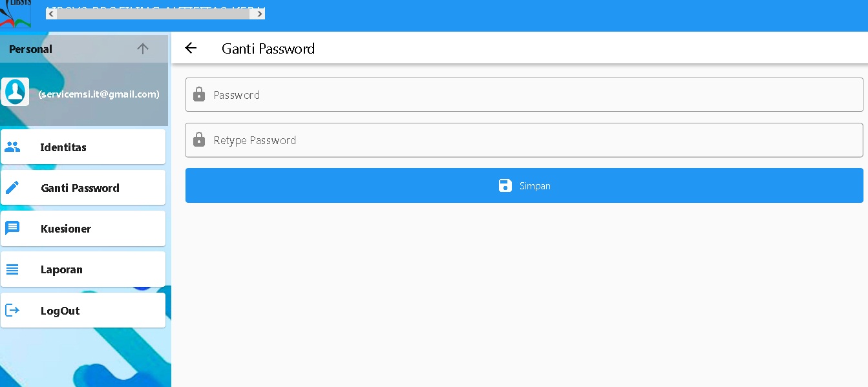Image resolution: width=868 pixels, height=387 pixels.
Task: Open the Identitas menu item
Action: click(x=83, y=147)
